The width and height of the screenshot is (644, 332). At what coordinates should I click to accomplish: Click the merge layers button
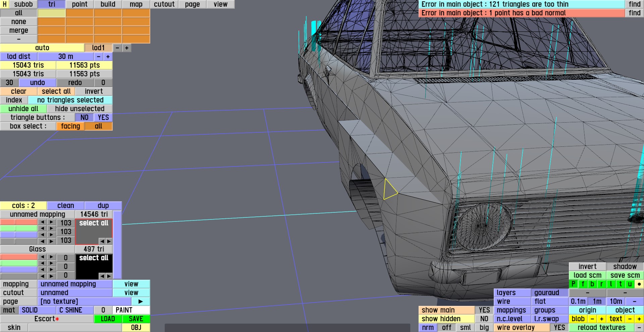click(x=19, y=30)
